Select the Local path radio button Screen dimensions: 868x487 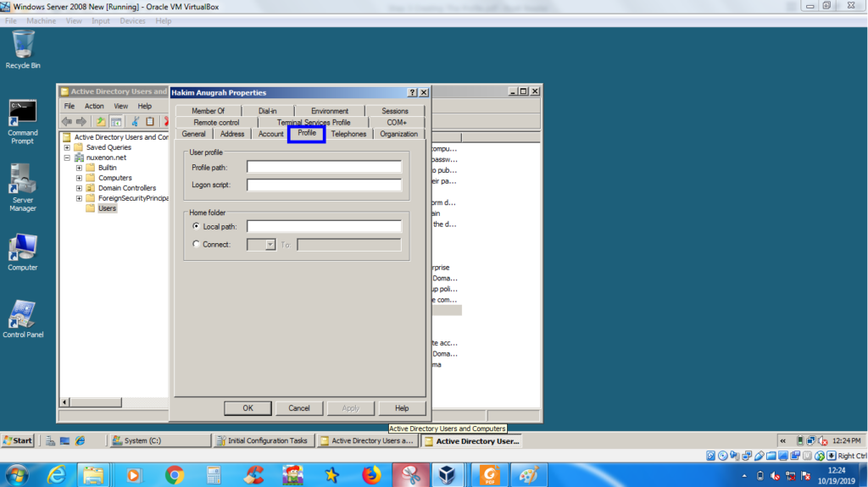coord(196,226)
